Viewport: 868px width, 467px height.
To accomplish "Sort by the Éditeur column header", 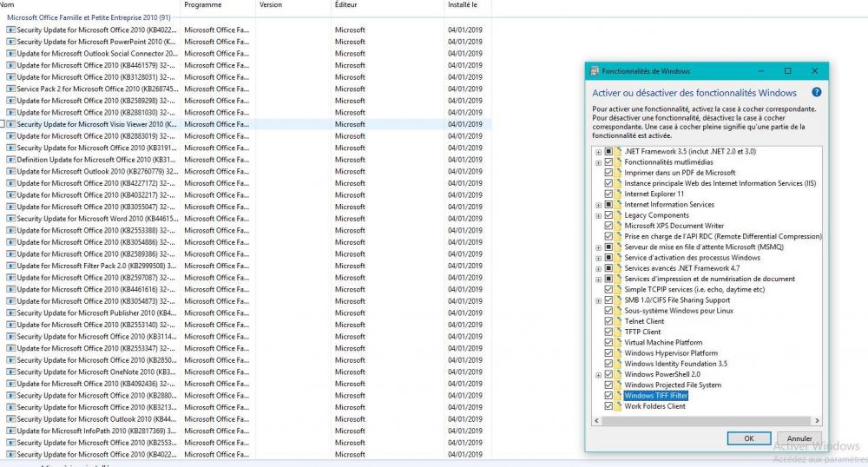I will coord(387,4).
